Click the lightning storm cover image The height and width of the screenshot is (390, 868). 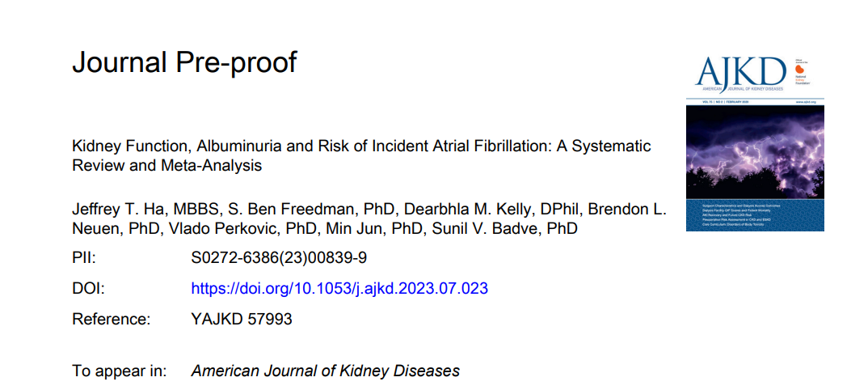(755, 152)
